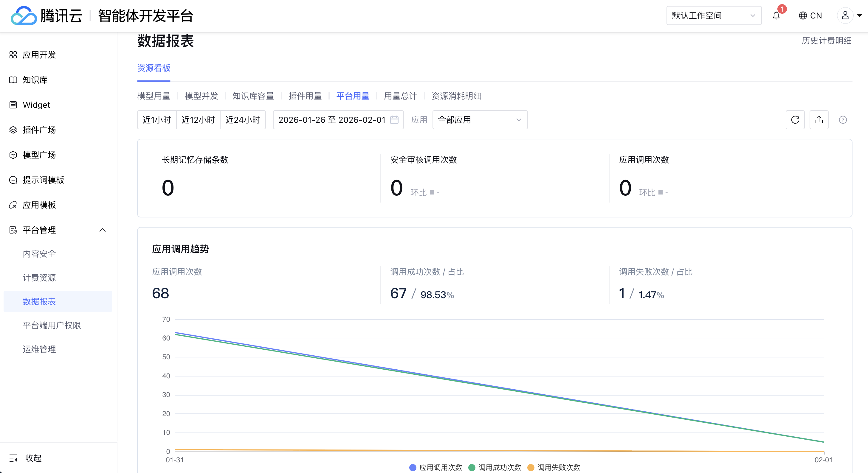Click the help question mark icon
Viewport: 868px width, 473px height.
click(843, 120)
